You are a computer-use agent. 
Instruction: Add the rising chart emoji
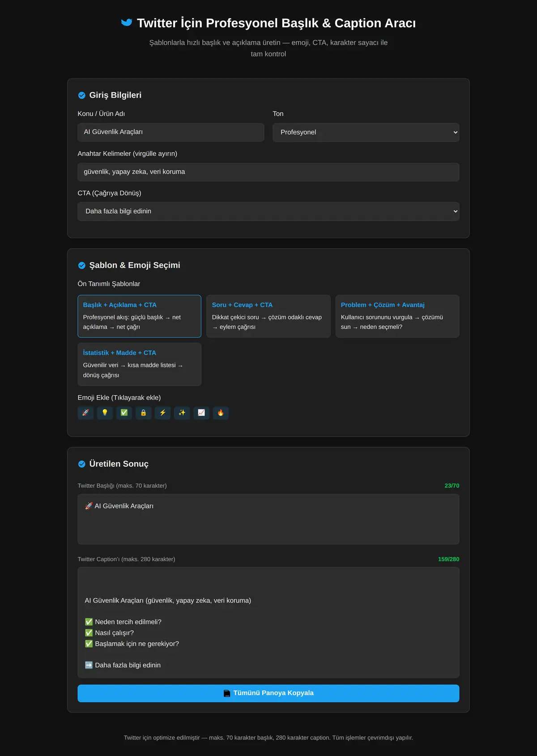(201, 413)
